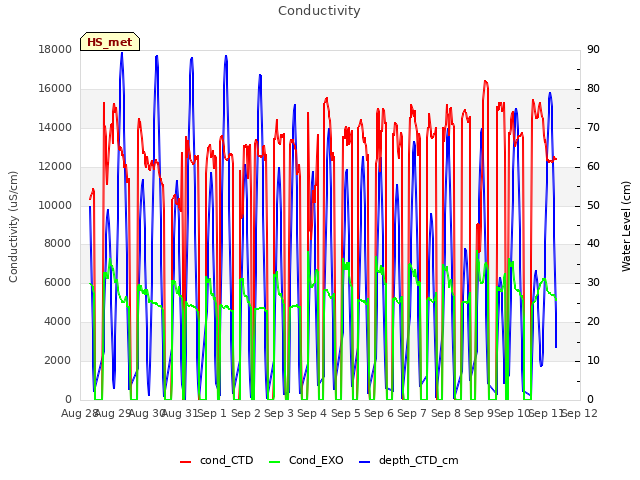
Task: Click the Sep 5 date tick label
Action: tap(346, 413)
